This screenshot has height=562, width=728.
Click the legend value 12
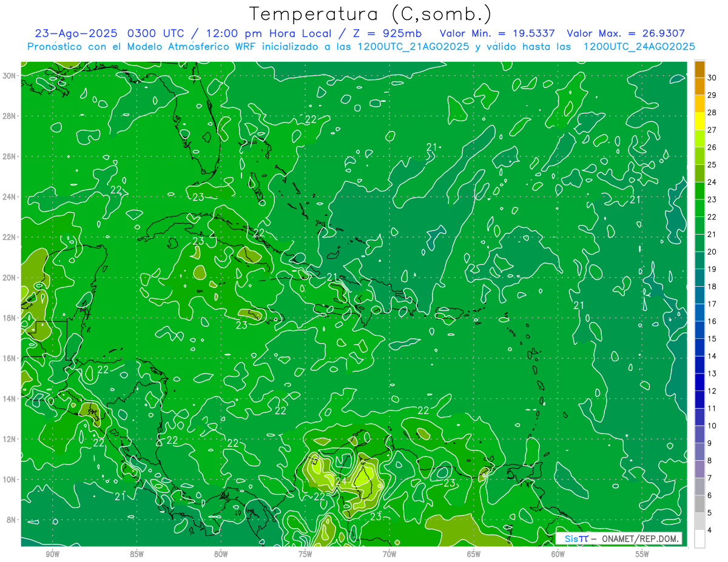point(712,391)
